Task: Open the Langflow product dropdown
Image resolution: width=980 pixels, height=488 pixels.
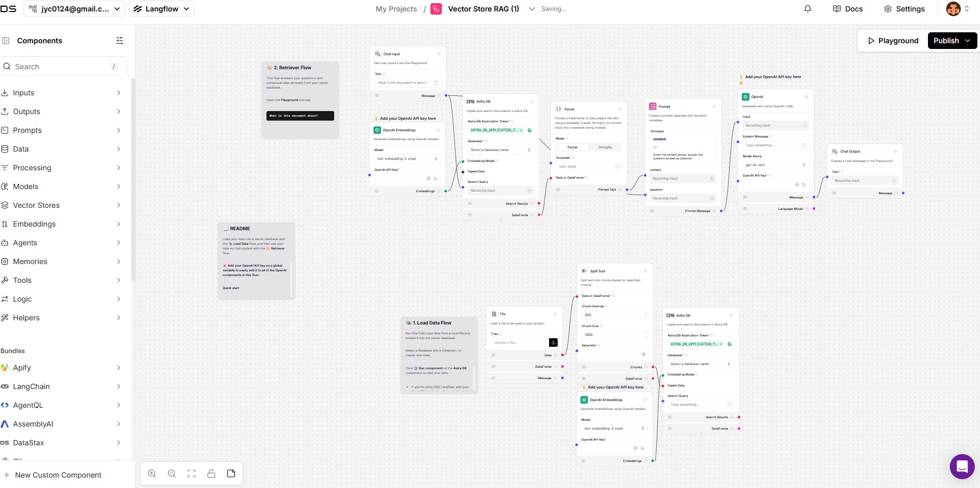Action: pos(161,9)
